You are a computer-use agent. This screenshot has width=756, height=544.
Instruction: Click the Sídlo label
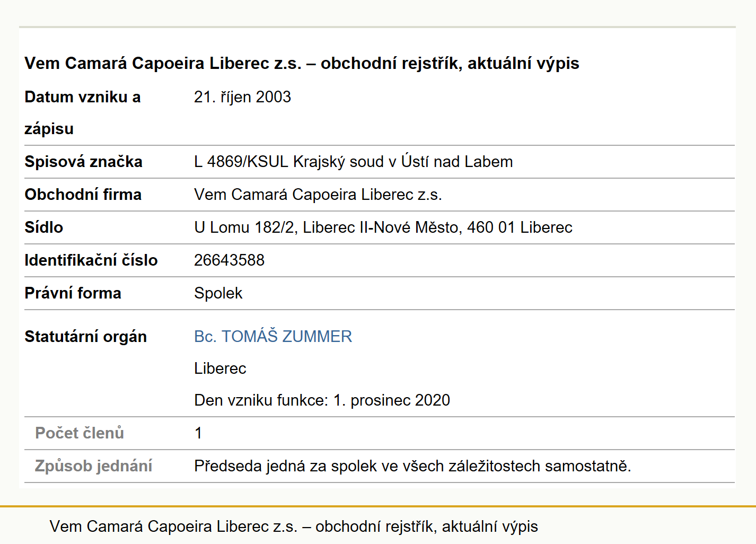tap(43, 227)
